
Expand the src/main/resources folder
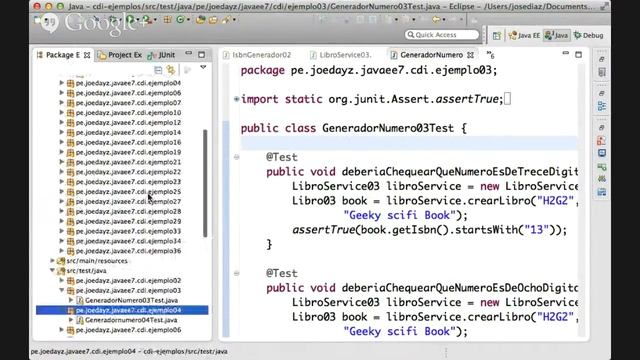(52, 260)
